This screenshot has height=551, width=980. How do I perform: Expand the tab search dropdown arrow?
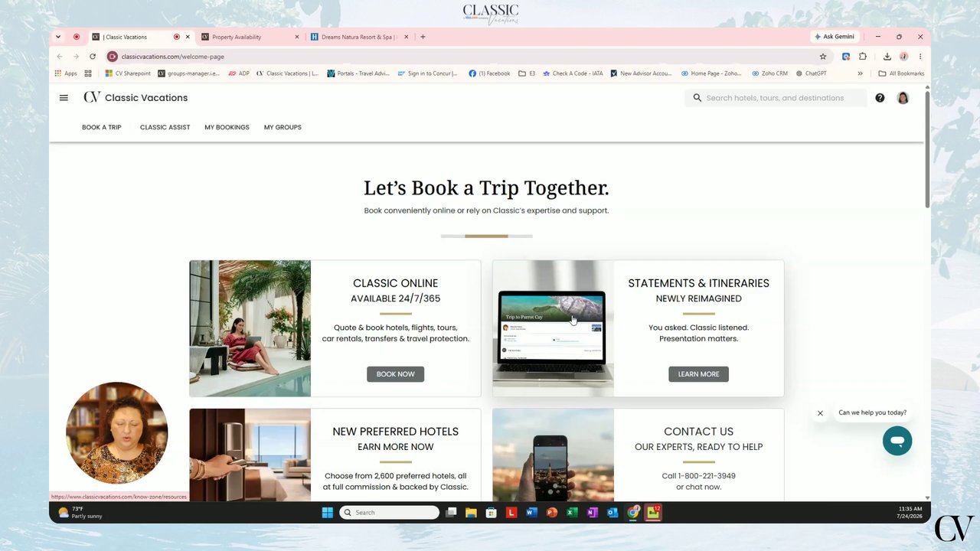[58, 37]
